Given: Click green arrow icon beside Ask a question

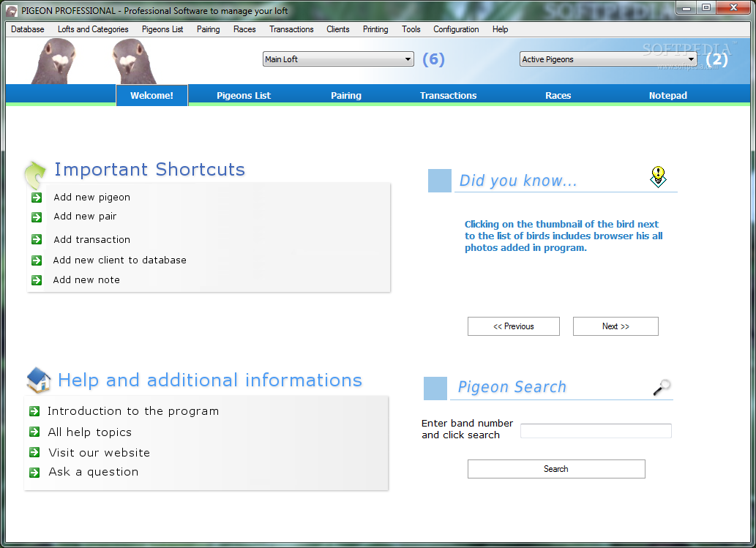Looking at the screenshot, I should pyautogui.click(x=34, y=473).
